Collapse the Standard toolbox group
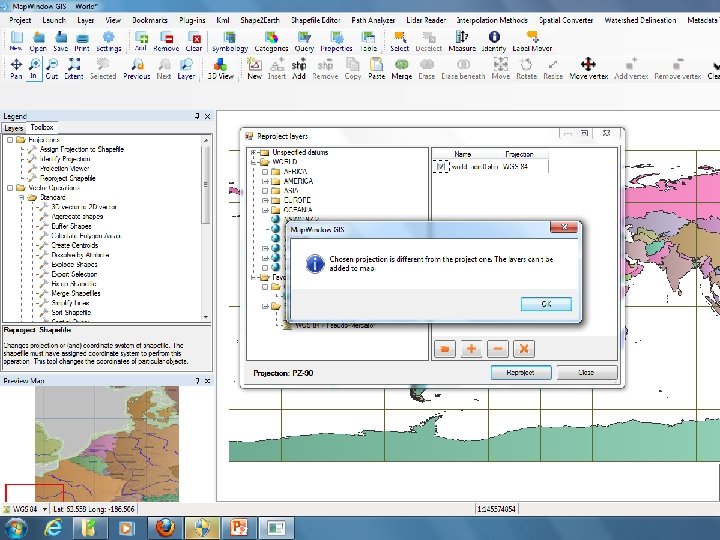This screenshot has width=720, height=540. point(22,197)
